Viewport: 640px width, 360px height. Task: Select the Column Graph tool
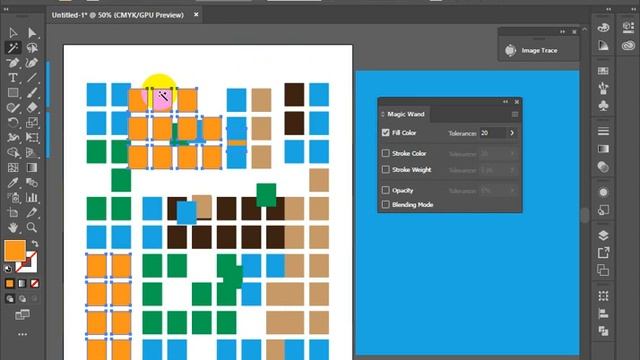click(32, 198)
